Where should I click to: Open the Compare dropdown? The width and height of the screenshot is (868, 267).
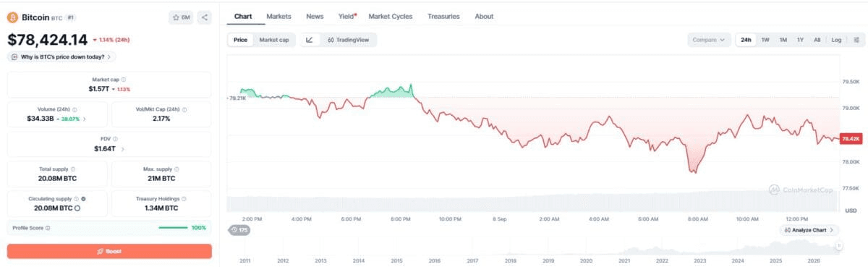pyautogui.click(x=709, y=40)
